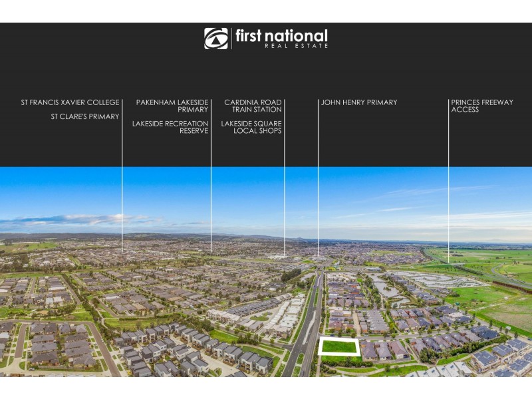Choose the Cardinia Road Train Station label

click(x=253, y=106)
